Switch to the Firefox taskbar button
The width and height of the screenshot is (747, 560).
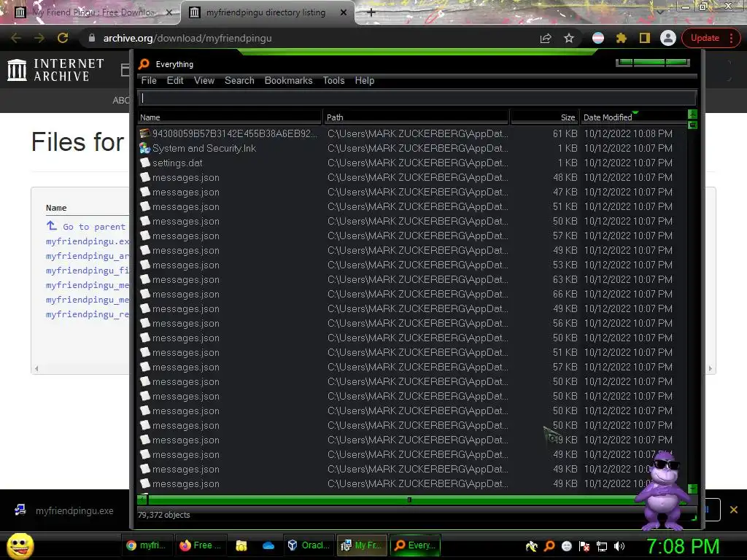tap(200, 545)
